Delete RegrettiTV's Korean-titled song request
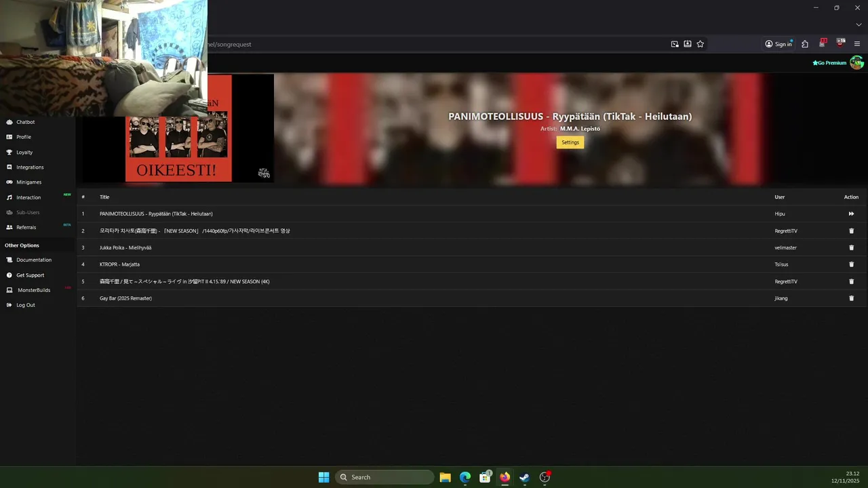868x488 pixels. click(x=851, y=230)
